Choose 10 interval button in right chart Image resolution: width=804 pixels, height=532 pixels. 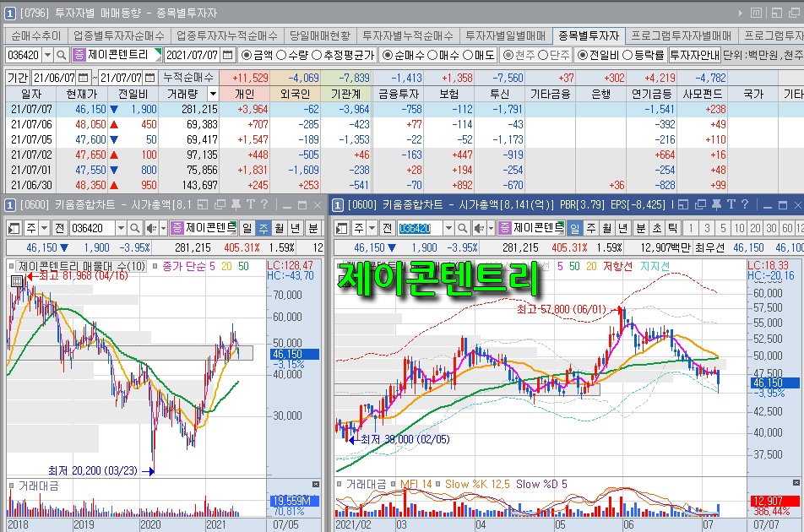tap(739, 228)
